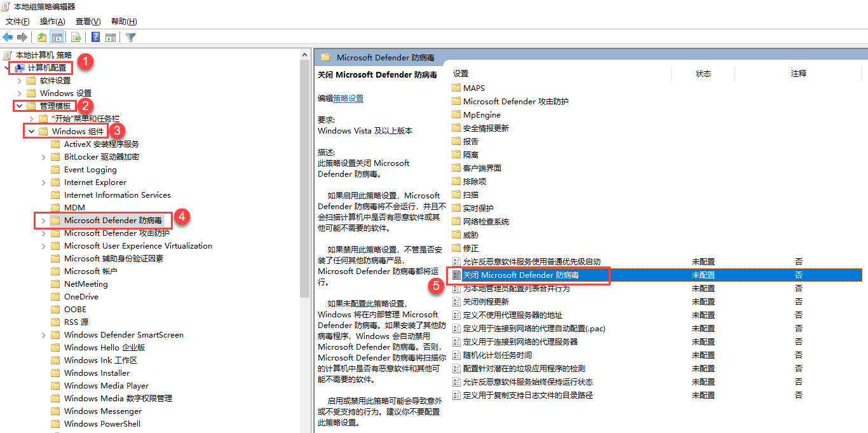Click the left tree pane vertical scrollbar
This screenshot has width=868, height=433.
[305, 191]
